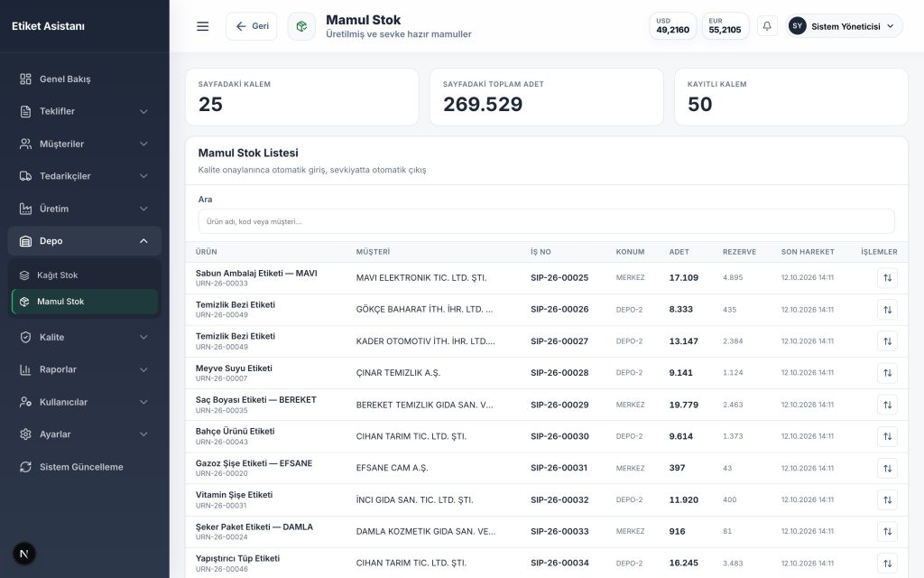Open Sistem Güncelleme page
The image size is (924, 578).
pos(85,467)
